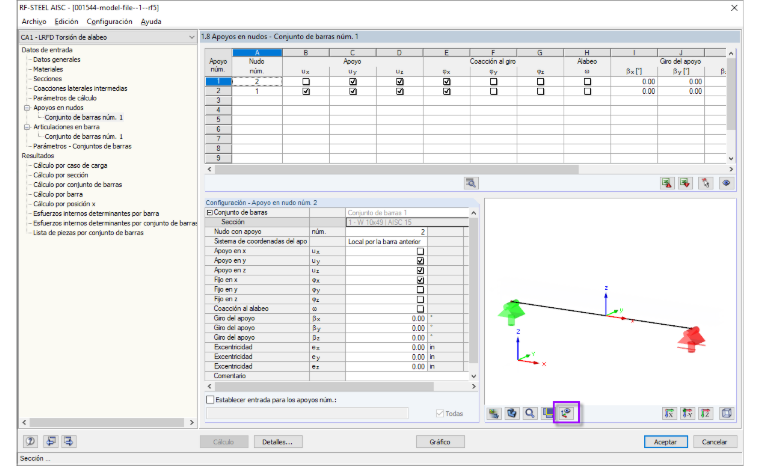Uncheck 'Fijo en x' in configuration panel
The height and width of the screenshot is (466, 760).
(420, 280)
